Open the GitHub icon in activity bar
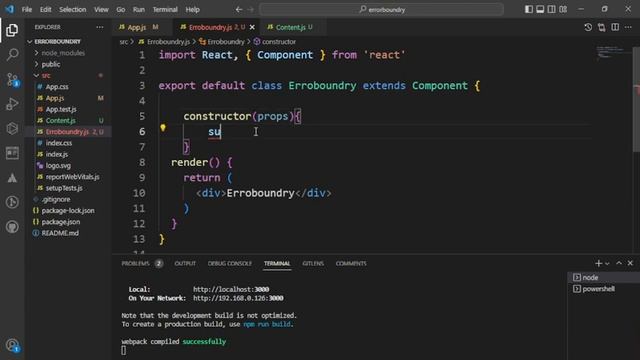Viewport: 640px width, 360px height. (12, 227)
